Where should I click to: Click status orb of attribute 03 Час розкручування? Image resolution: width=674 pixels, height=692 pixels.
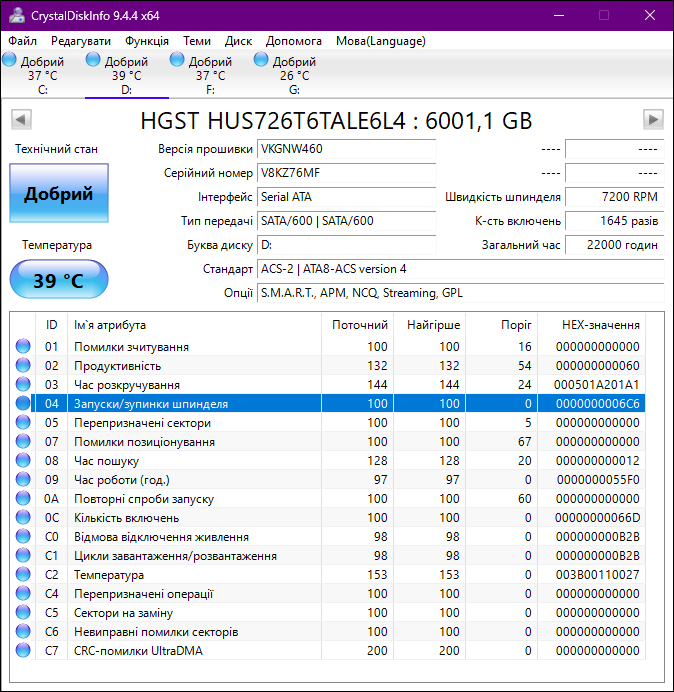23,384
